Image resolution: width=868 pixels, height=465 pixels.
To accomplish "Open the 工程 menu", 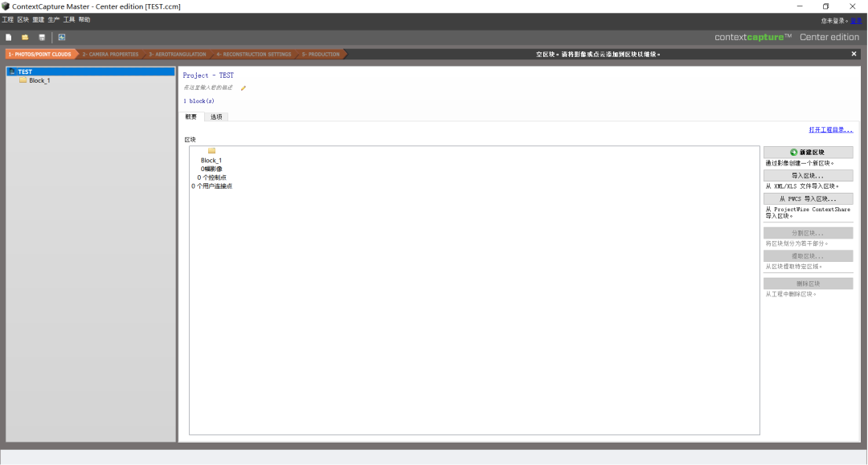I will [8, 20].
